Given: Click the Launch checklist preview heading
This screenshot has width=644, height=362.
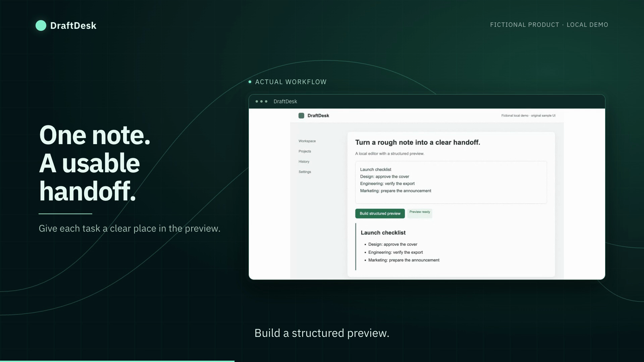Looking at the screenshot, I should (x=383, y=233).
